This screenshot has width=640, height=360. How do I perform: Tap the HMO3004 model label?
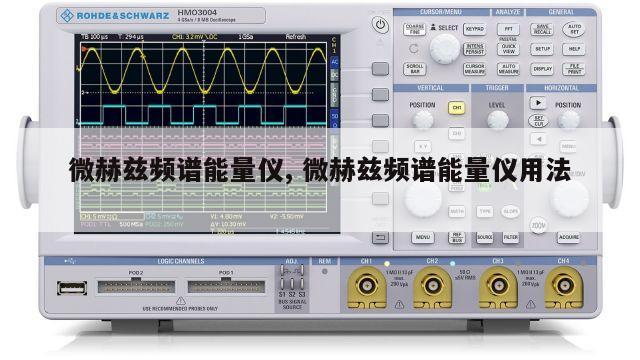tap(197, 12)
